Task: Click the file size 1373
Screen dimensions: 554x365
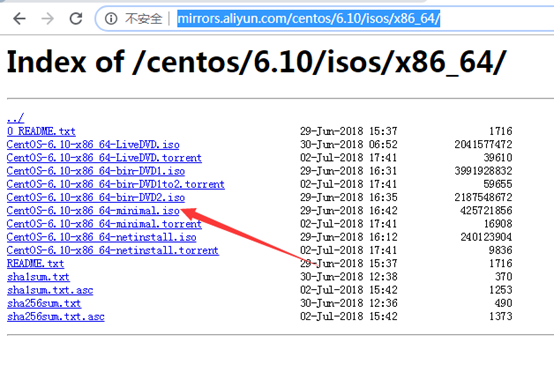Action: (x=500, y=317)
